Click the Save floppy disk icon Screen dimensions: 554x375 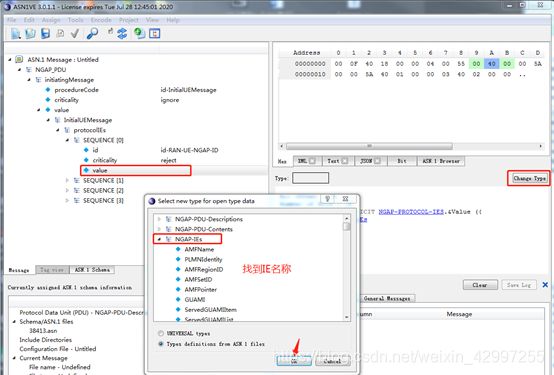coord(45,34)
